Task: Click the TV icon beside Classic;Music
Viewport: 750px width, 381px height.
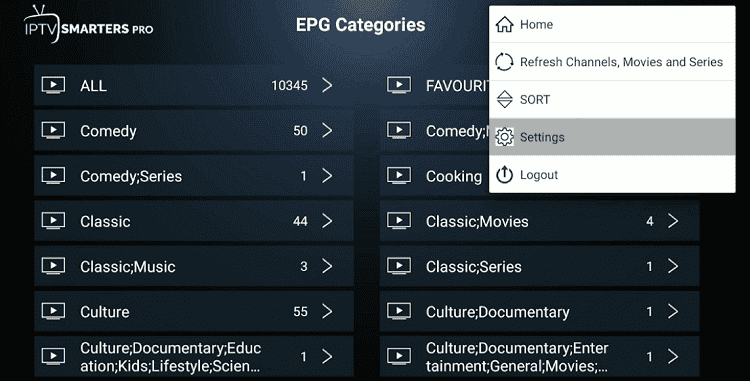Action: pyautogui.click(x=54, y=266)
